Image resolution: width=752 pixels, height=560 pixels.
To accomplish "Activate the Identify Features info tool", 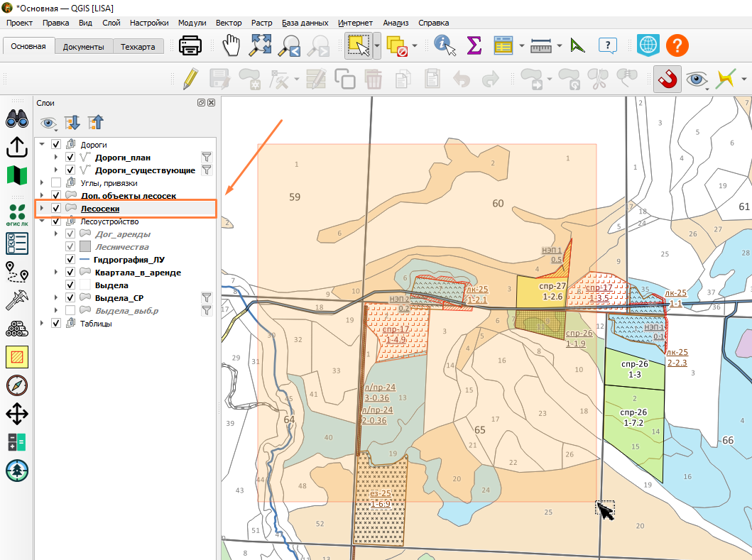I will [445, 46].
